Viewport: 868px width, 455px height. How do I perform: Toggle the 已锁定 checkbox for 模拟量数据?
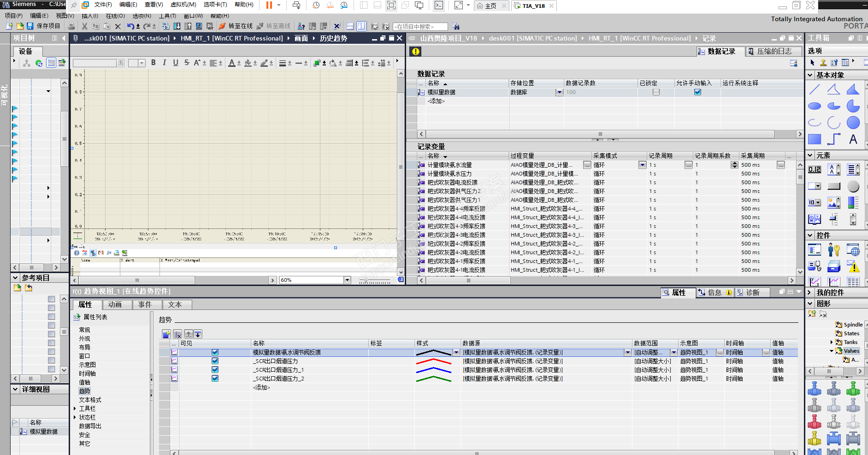tap(656, 92)
